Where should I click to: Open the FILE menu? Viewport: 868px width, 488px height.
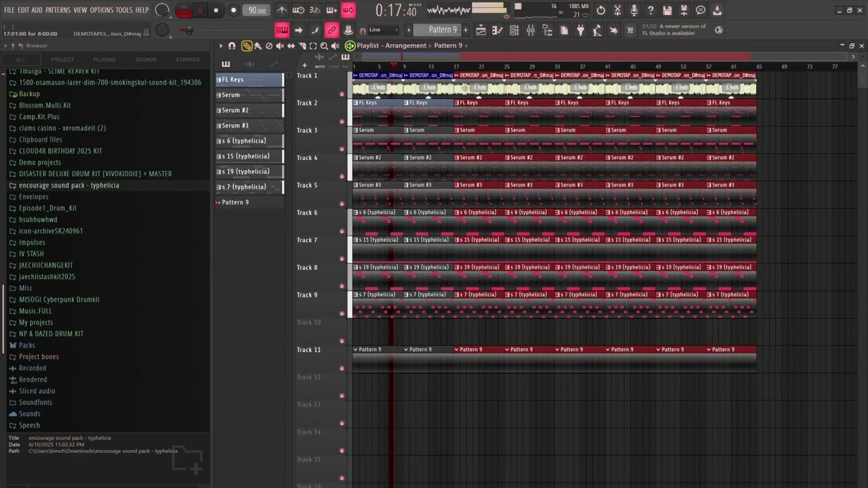(9, 10)
